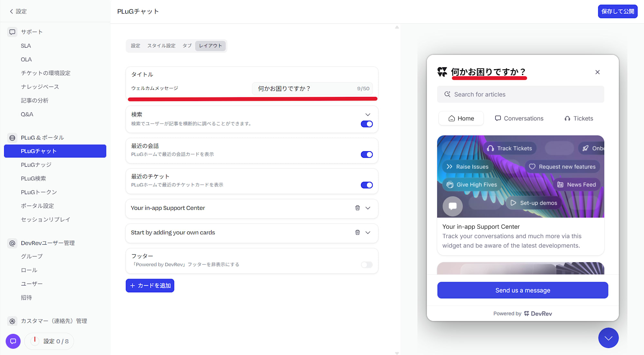Click the 保存して公開 button

pos(618,11)
